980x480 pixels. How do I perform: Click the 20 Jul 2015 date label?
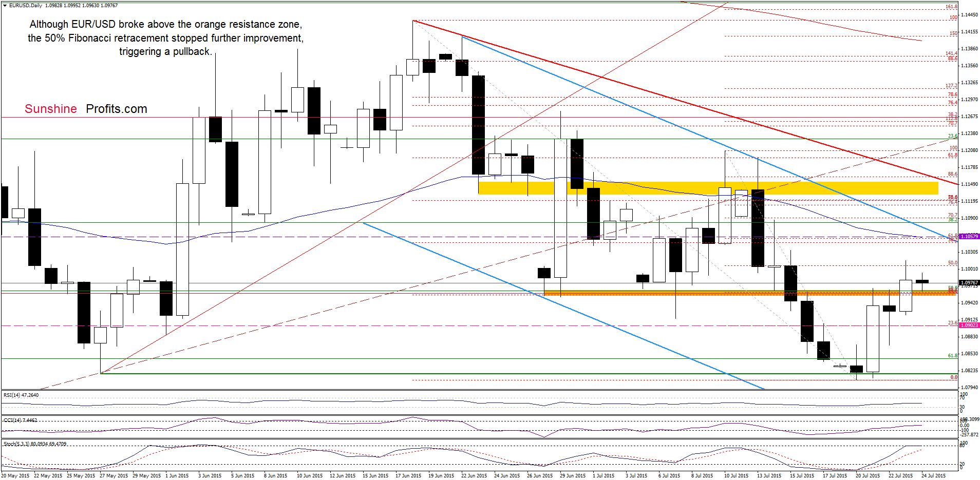868,476
